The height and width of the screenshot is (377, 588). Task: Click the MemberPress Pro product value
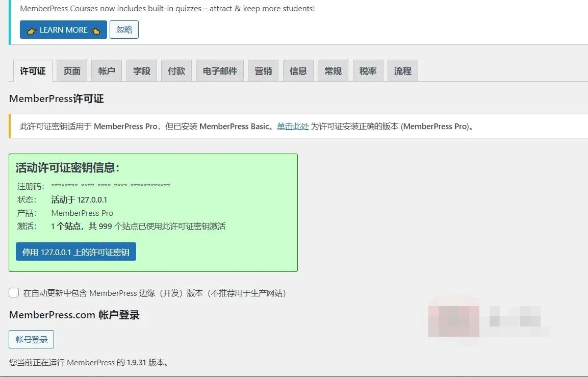(x=82, y=213)
